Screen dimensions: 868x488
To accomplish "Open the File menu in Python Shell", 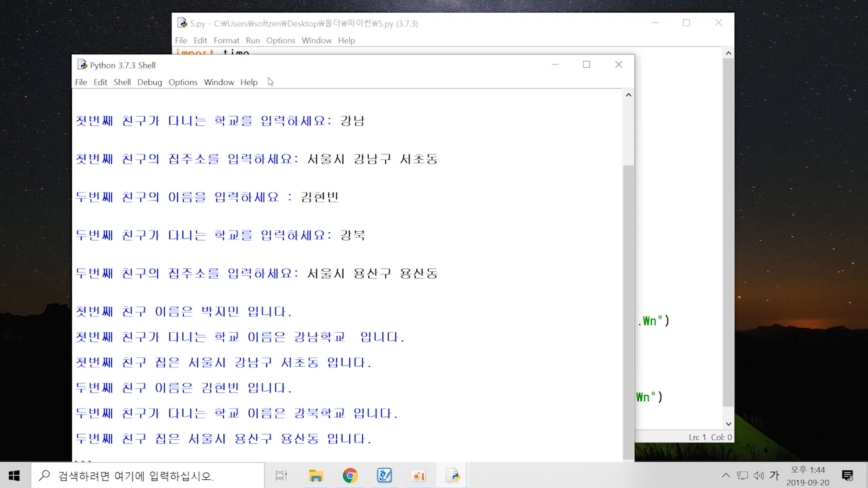I will (x=81, y=82).
